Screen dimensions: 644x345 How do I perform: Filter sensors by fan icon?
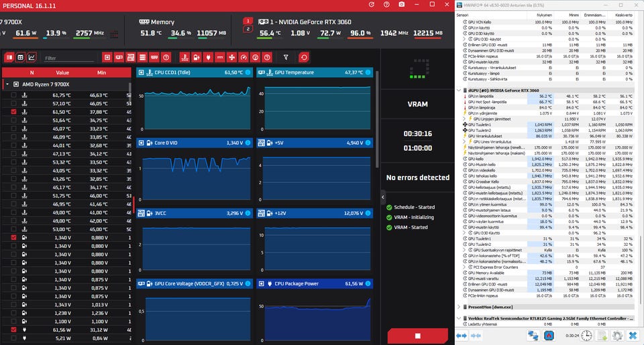coord(231,58)
